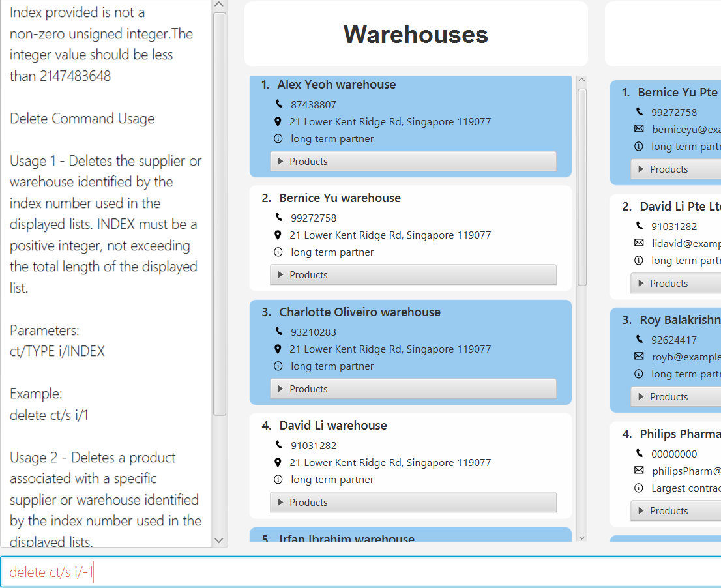The image size is (721, 588).
Task: Expand Products of Roy Balakrishnan supplier
Action: click(676, 397)
